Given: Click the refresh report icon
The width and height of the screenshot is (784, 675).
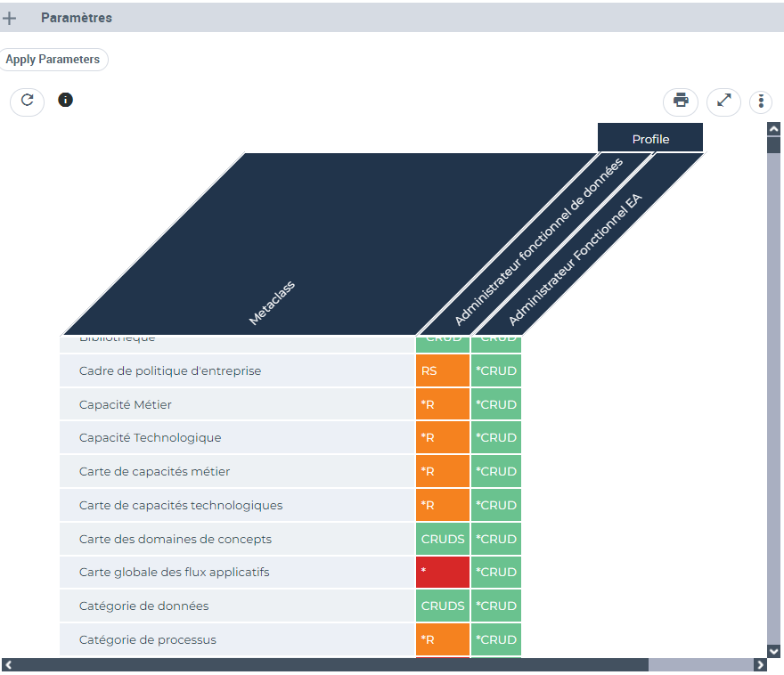Looking at the screenshot, I should [27, 101].
